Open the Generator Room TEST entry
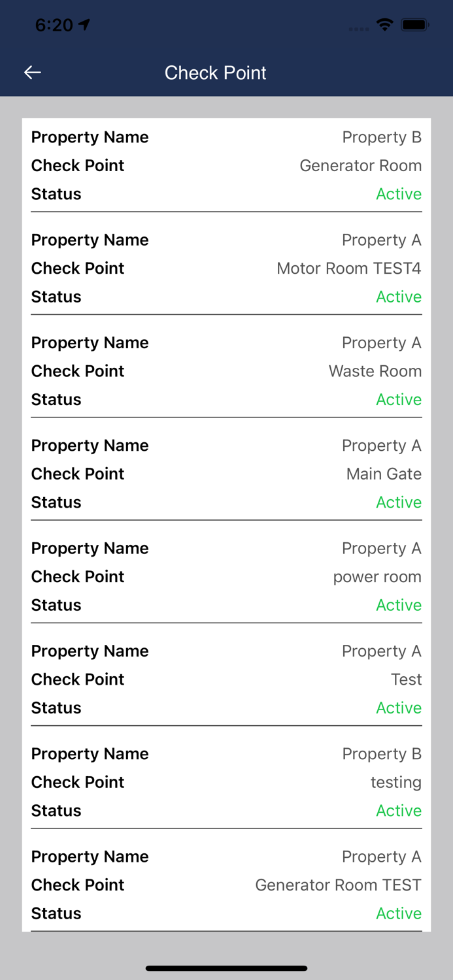This screenshot has height=980, width=453. point(338,885)
